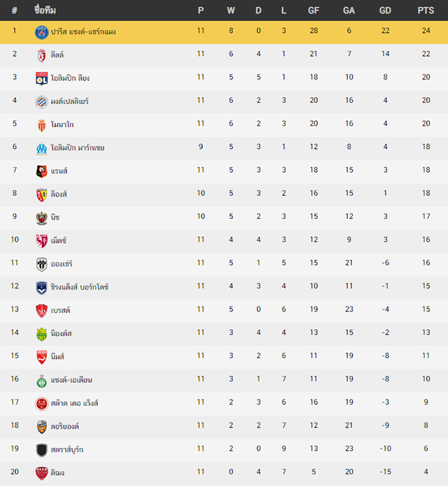Click the Olympique Marseille logo
Screen dimensions: 448x487
pos(41,148)
